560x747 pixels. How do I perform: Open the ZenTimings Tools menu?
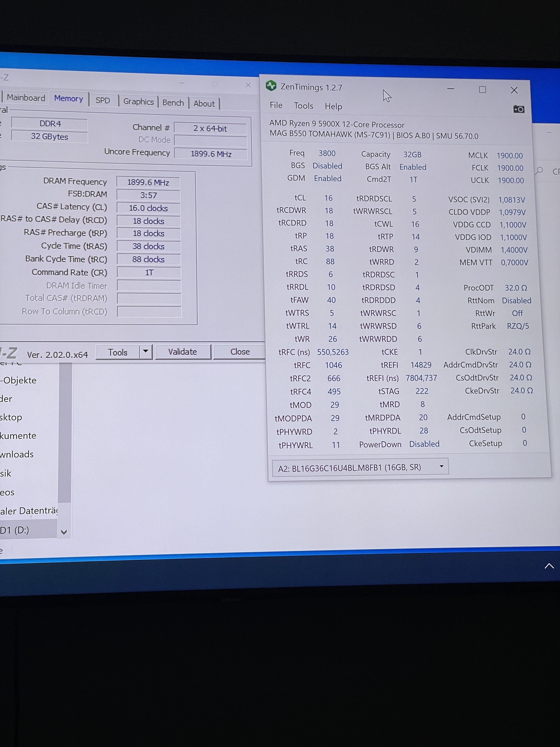point(303,106)
